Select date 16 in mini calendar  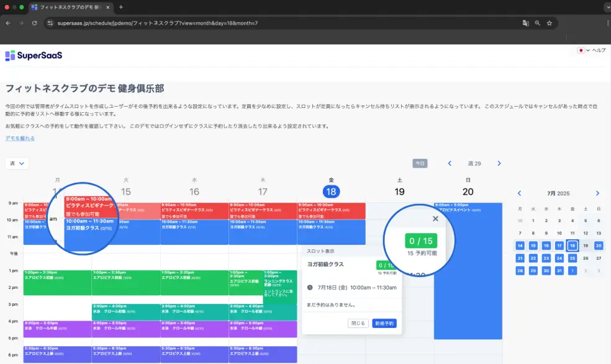click(x=546, y=246)
